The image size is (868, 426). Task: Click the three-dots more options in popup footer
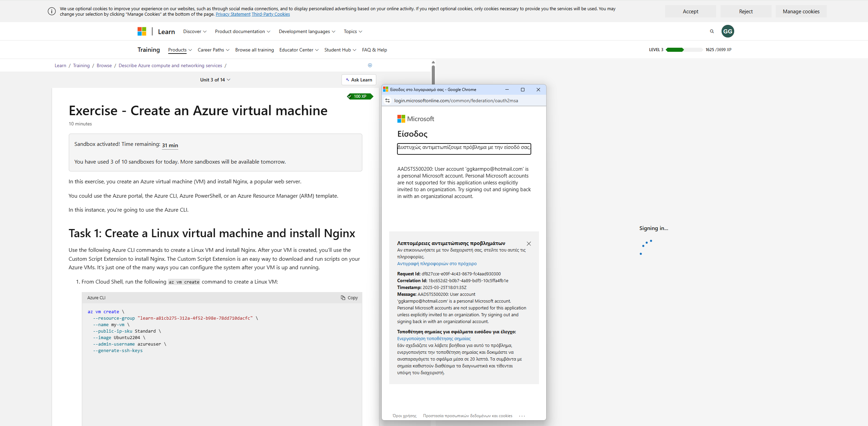522,416
